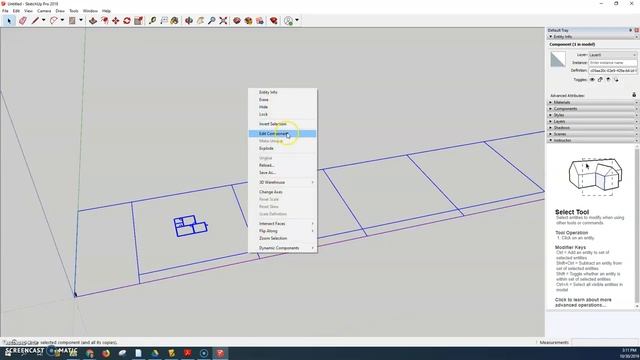The height and width of the screenshot is (360, 640).
Task: Click the component material swatch thumbnail
Action: 558,59
